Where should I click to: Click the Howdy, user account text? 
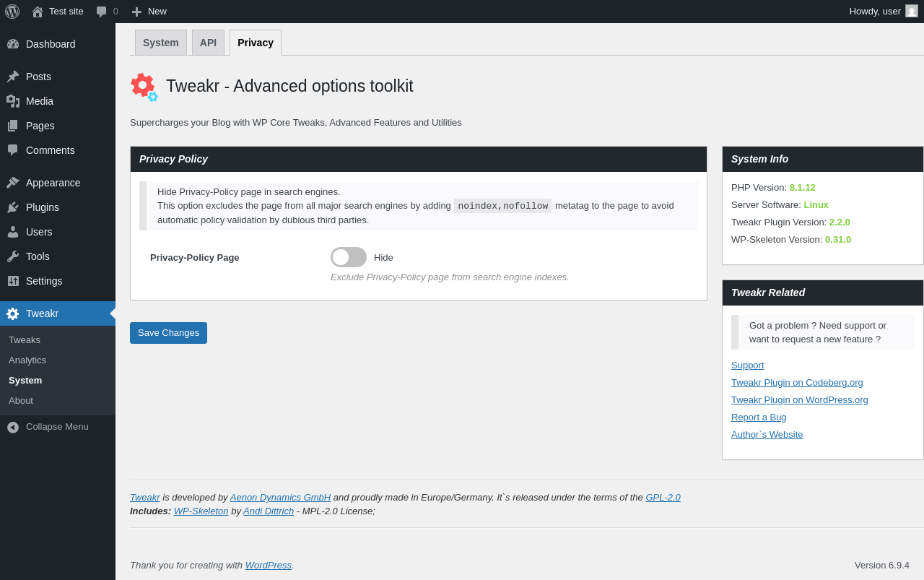875,12
